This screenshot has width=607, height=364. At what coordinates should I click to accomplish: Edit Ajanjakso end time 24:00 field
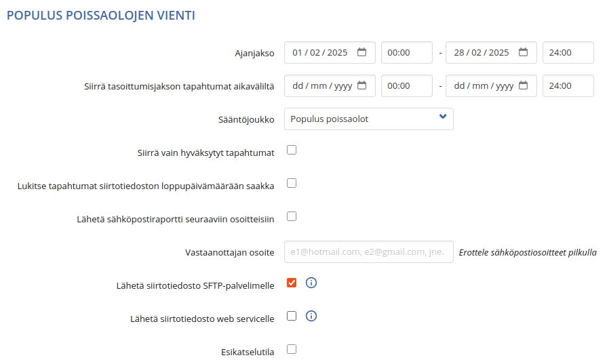point(568,53)
